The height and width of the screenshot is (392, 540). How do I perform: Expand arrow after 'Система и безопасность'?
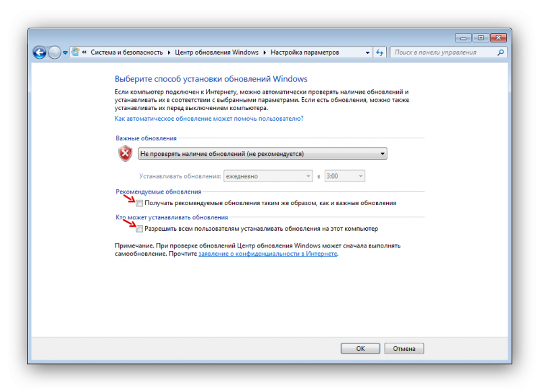tap(169, 53)
